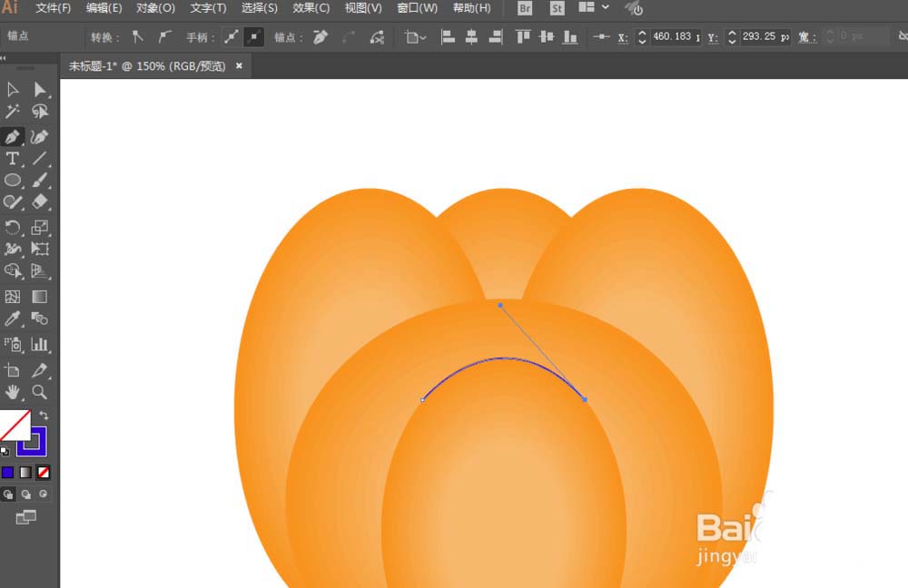Open the 帮助(H) menu
908x588 pixels.
coord(472,8)
